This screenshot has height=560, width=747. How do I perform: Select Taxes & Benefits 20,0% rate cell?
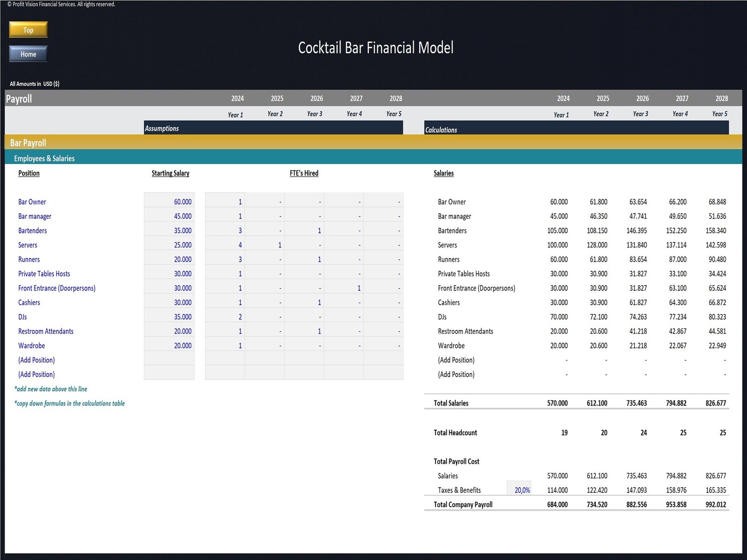tap(519, 490)
